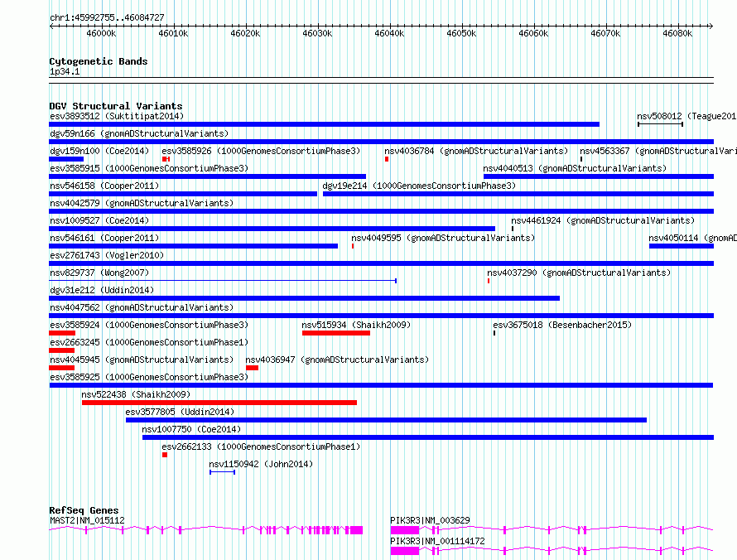Click nsv1009527 (Coe2014) label
Screen dimensions: 737x560
99,220
